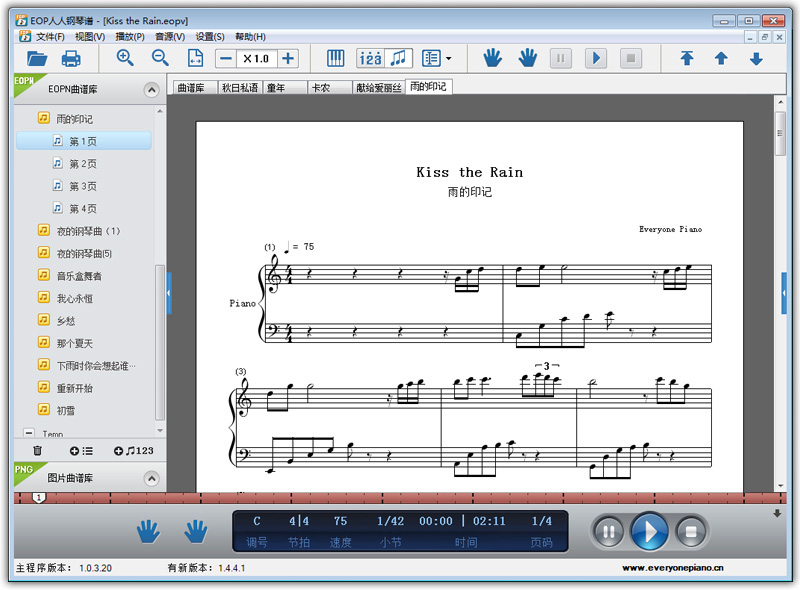The width and height of the screenshot is (800, 590).
Task: Switch to numbered notation with the 123 icon
Action: point(370,58)
